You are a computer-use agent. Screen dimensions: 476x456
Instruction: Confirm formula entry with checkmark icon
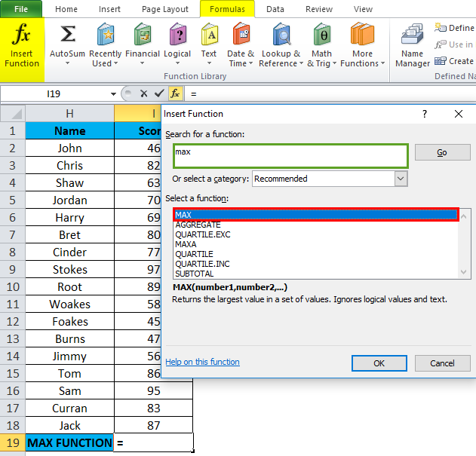159,93
